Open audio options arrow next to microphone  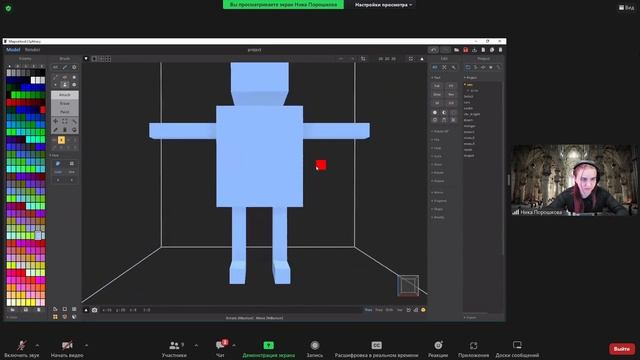pyautogui.click(x=38, y=345)
